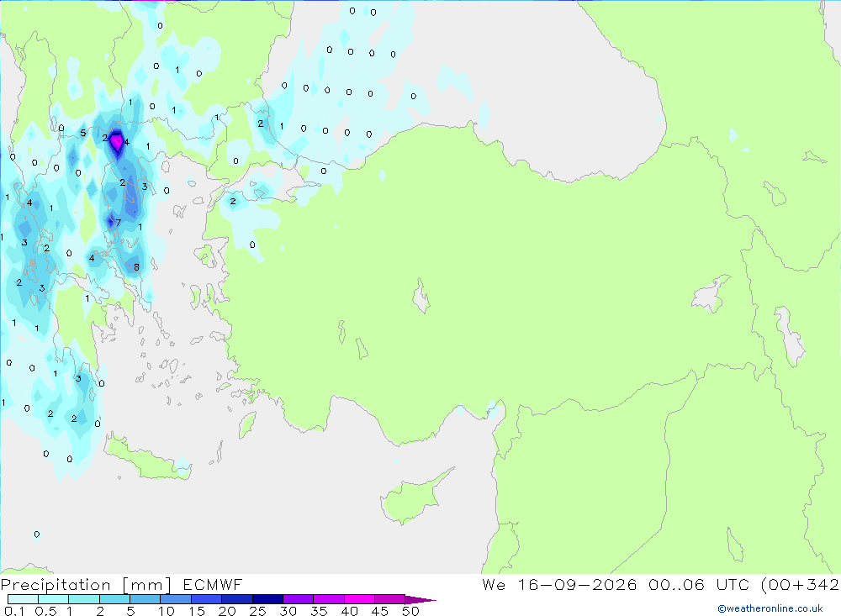Image resolution: width=841 pixels, height=616 pixels.
Task: Click the isolated 0 value in southwest sea
Action: click(x=36, y=534)
